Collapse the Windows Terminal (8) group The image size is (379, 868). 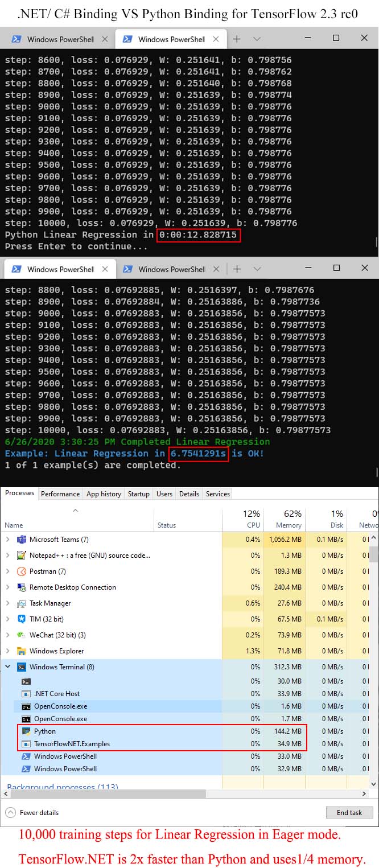(8, 667)
